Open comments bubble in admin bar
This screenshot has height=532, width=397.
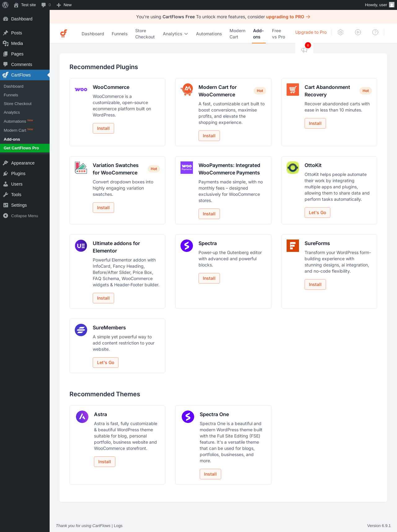(43, 5)
